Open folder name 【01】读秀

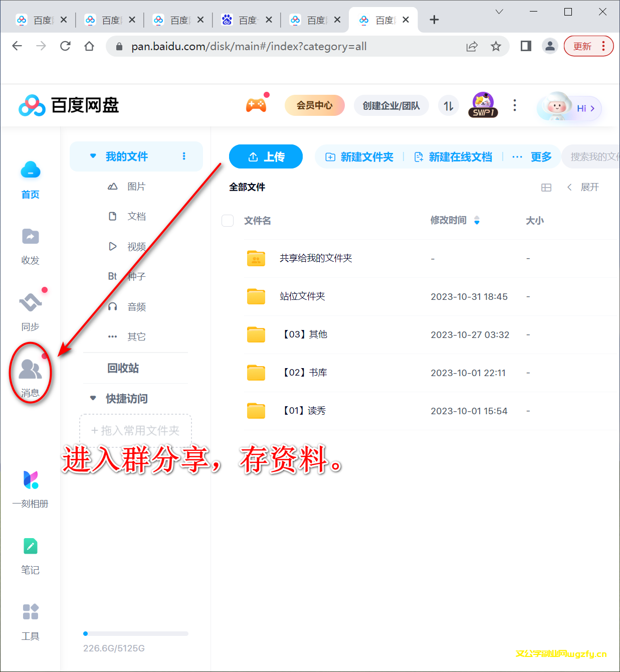[305, 411]
